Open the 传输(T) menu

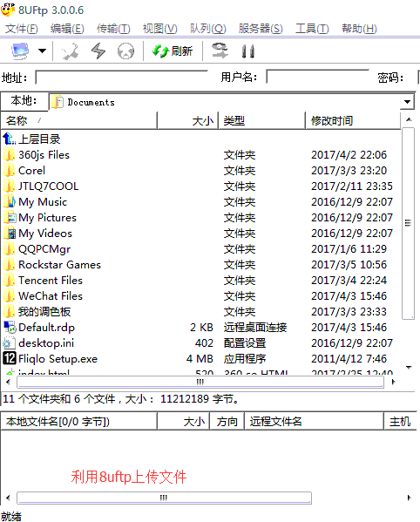coord(113,29)
